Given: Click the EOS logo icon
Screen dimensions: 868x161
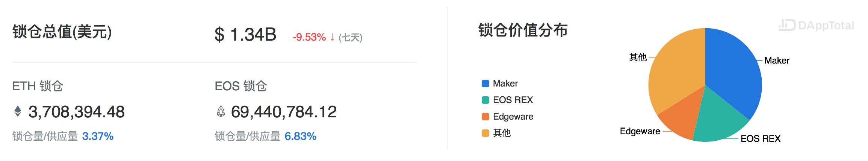Looking at the screenshot, I should (x=221, y=111).
